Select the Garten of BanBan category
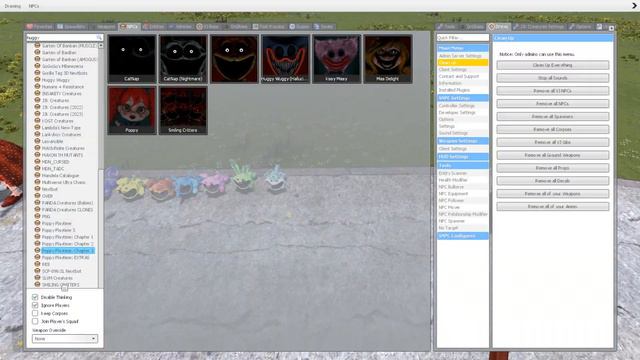The width and height of the screenshot is (640, 360). (x=59, y=53)
